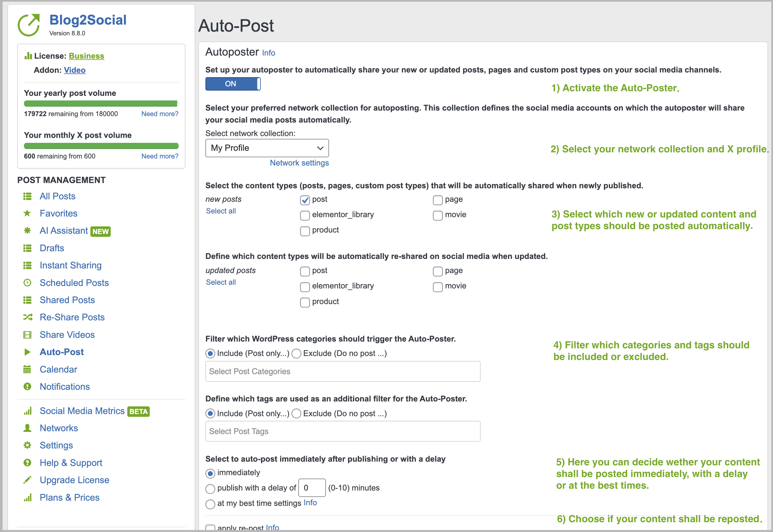This screenshot has height=532, width=773.
Task: Check the page checkbox under new posts
Action: click(x=438, y=200)
